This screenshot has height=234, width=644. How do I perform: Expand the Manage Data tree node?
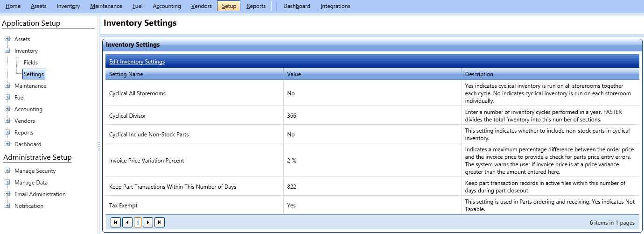click(7, 183)
